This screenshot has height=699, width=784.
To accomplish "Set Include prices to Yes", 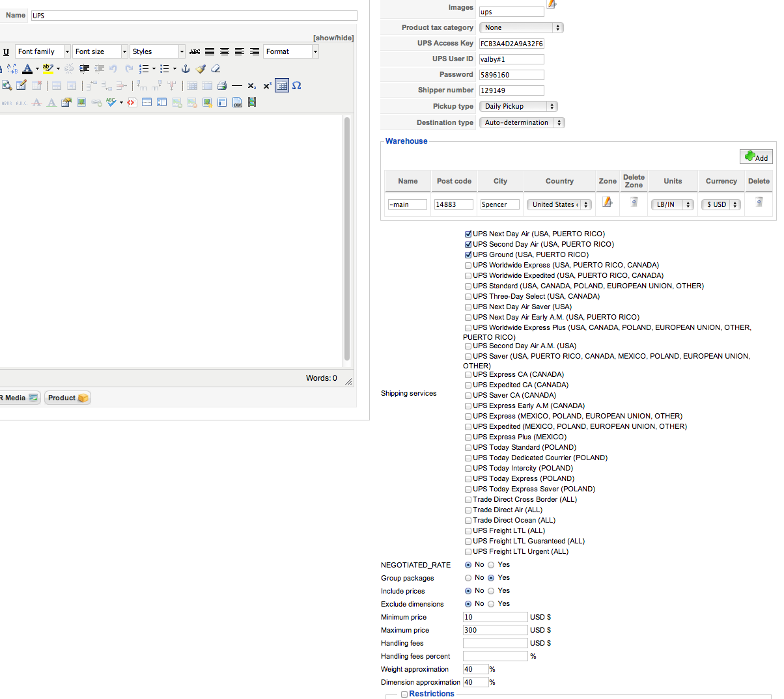I will (491, 591).
